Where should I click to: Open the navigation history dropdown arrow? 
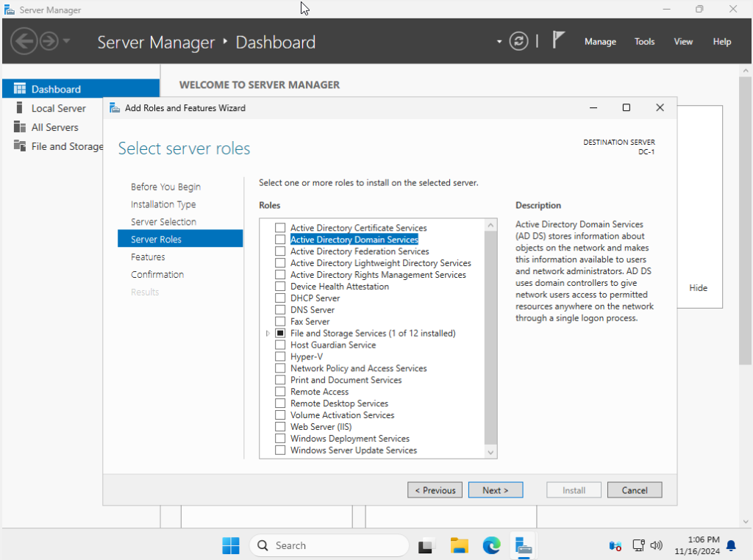coord(66,41)
